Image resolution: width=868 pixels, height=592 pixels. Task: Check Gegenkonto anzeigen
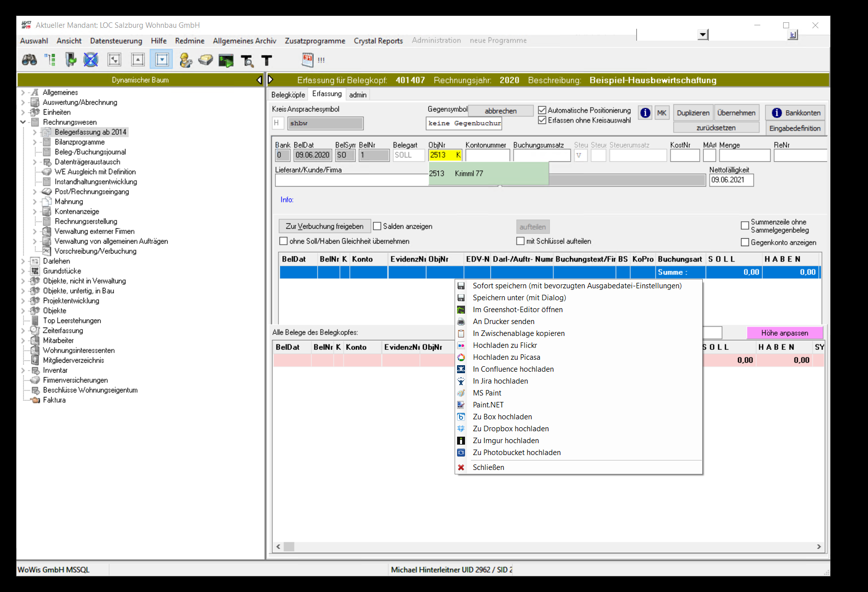744,243
